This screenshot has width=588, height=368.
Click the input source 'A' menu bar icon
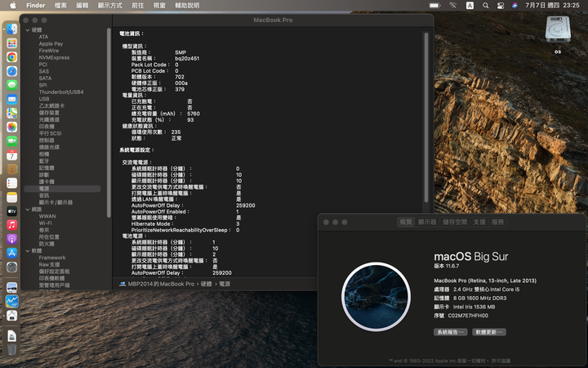470,5
